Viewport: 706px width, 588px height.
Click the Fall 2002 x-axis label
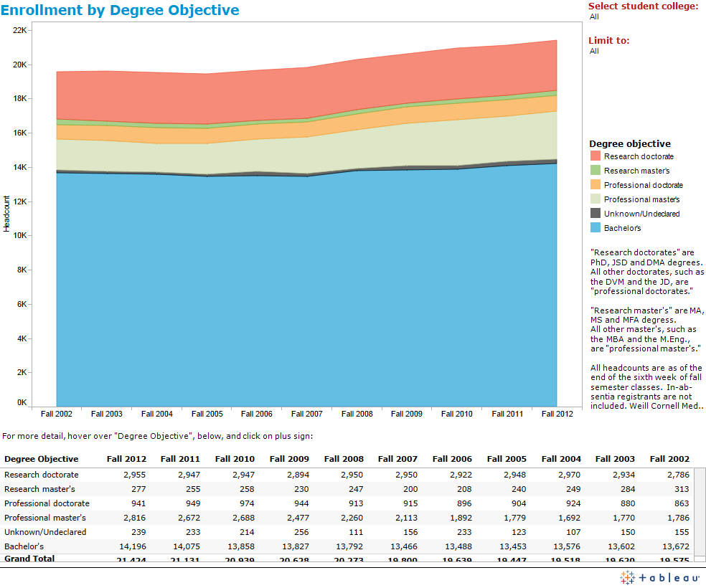pos(56,414)
